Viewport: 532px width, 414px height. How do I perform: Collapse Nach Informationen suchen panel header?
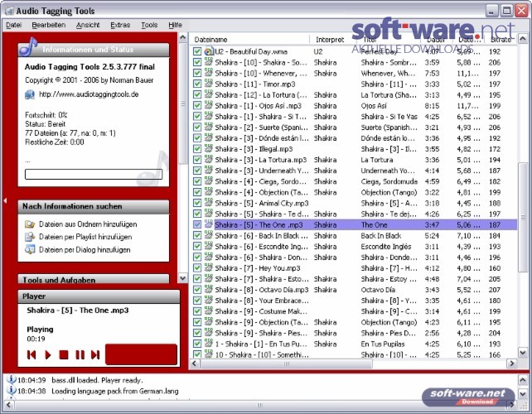(94, 206)
